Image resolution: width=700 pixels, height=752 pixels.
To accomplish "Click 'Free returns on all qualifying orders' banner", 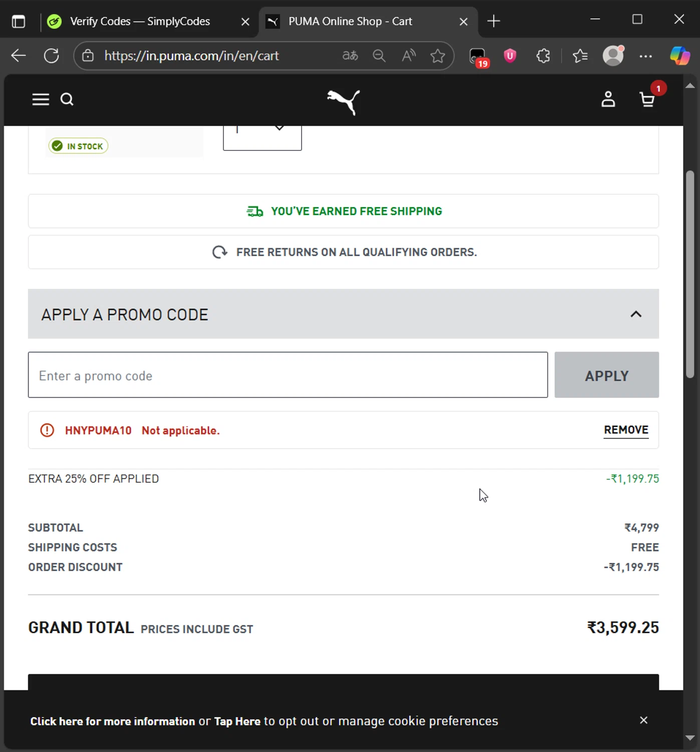I will coord(344,252).
